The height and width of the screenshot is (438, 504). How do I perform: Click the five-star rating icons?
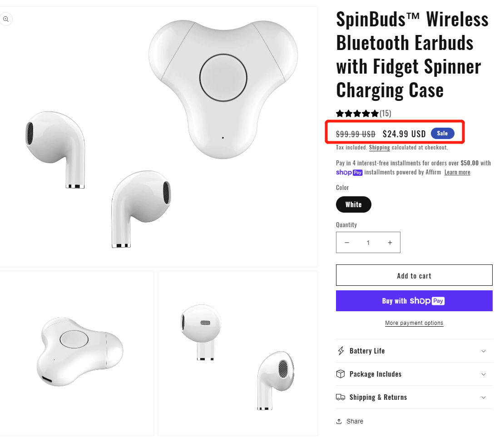(x=357, y=114)
